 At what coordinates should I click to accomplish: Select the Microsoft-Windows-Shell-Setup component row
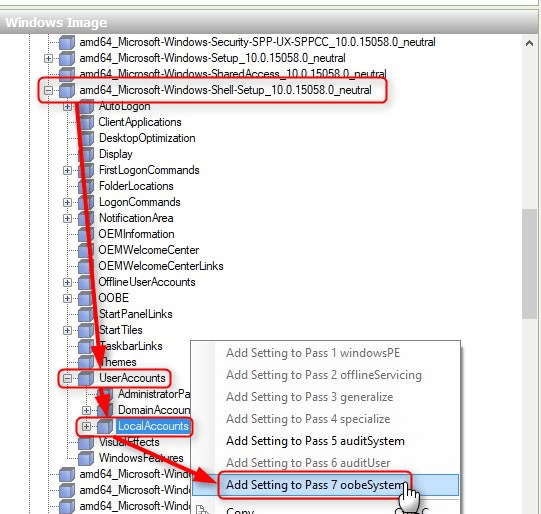click(226, 90)
